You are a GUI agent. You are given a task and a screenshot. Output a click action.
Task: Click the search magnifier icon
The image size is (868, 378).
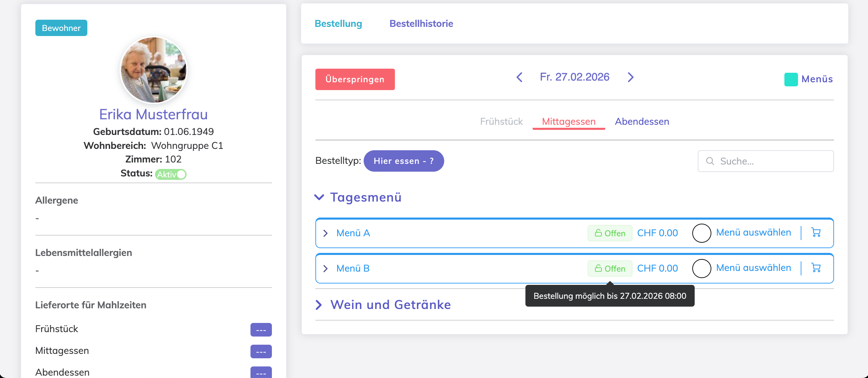(x=710, y=161)
